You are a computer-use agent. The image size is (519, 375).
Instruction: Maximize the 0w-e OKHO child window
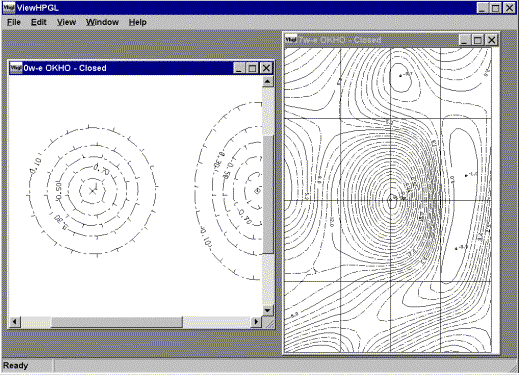coord(252,68)
